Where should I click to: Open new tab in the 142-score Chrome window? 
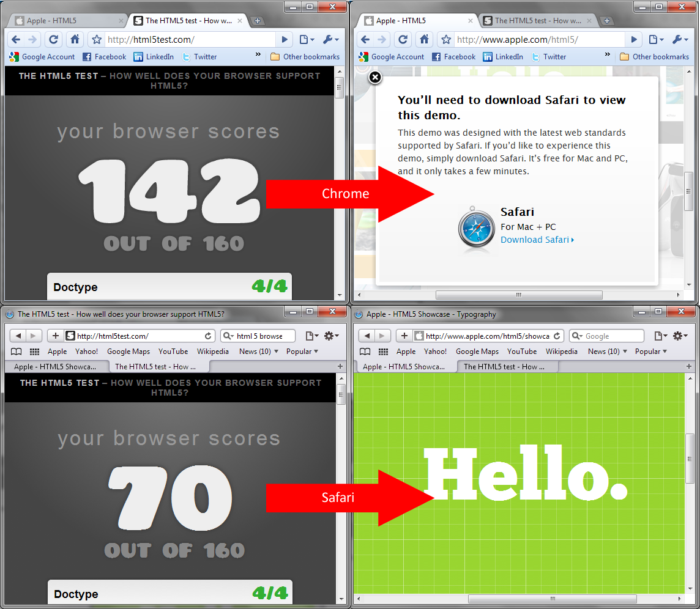[257, 21]
